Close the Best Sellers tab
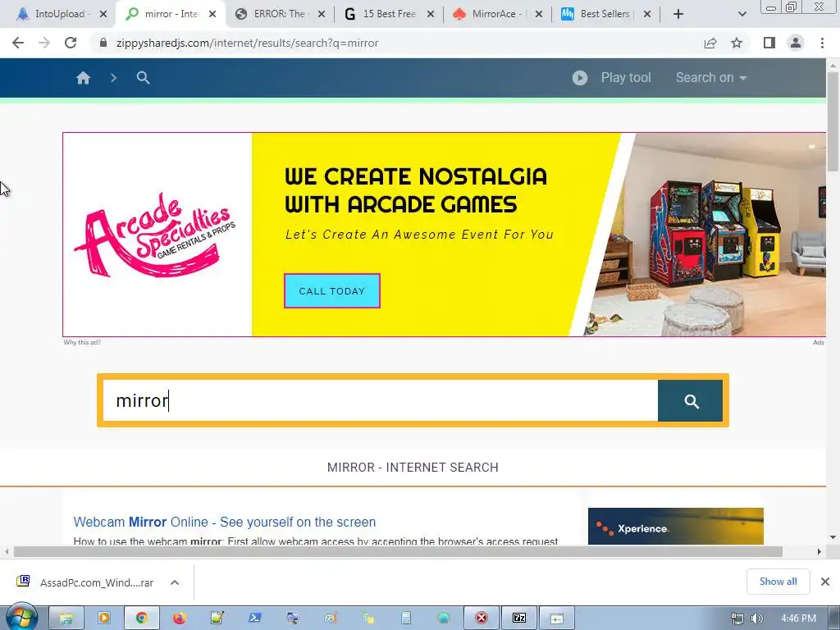Viewport: 840px width, 630px height. coord(647,15)
